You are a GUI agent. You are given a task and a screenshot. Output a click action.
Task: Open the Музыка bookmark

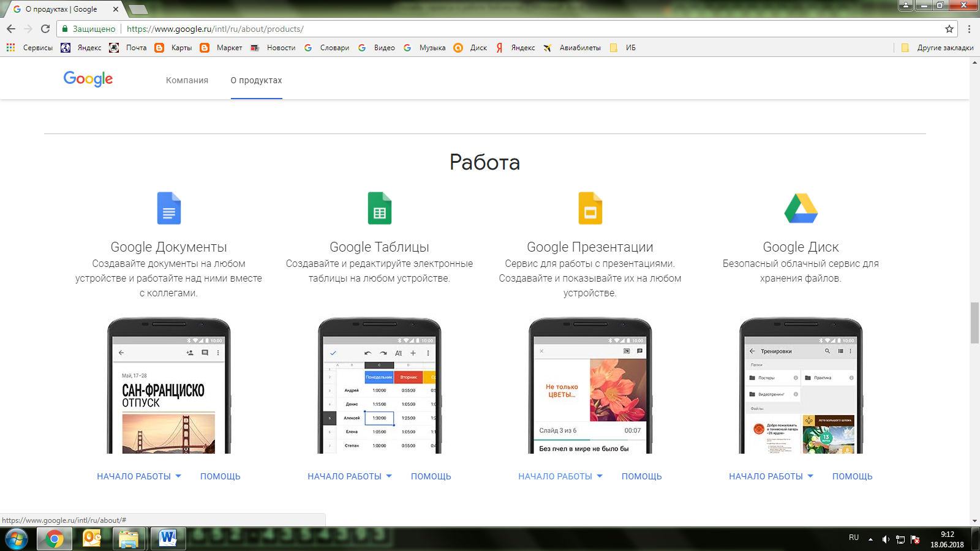point(424,48)
